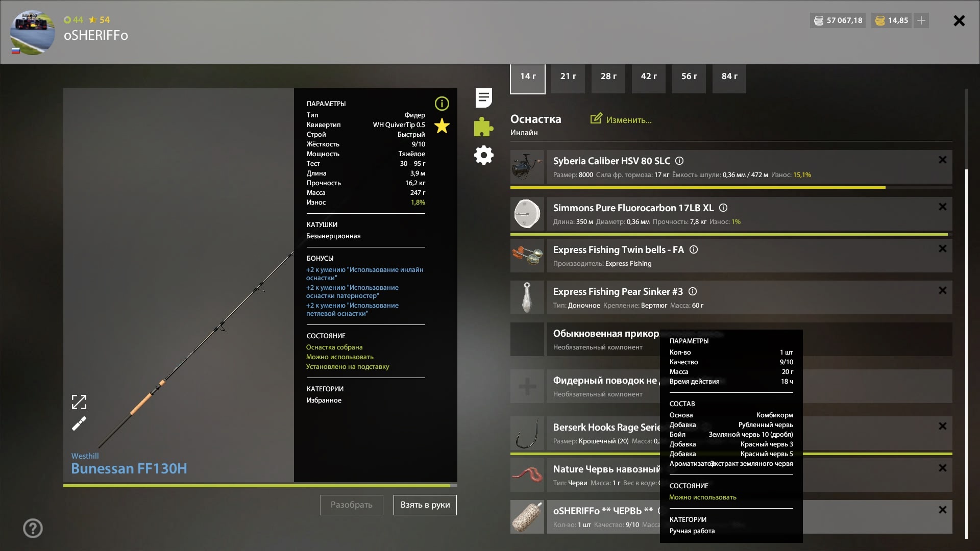Screen dimensions: 980x551
Task: Click the oSHERIFFo player avatar
Action: pos(33,33)
